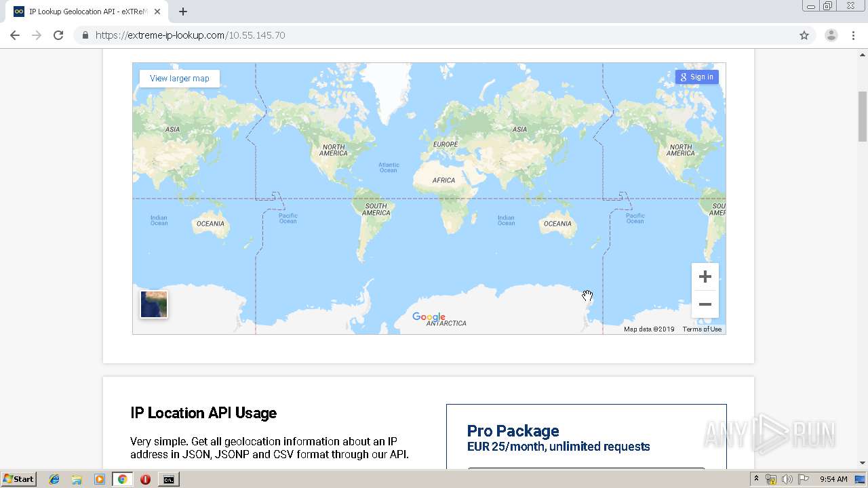Screen dimensions: 868x488
Task: Launch Internet Explorer from the taskbar
Action: point(54,479)
